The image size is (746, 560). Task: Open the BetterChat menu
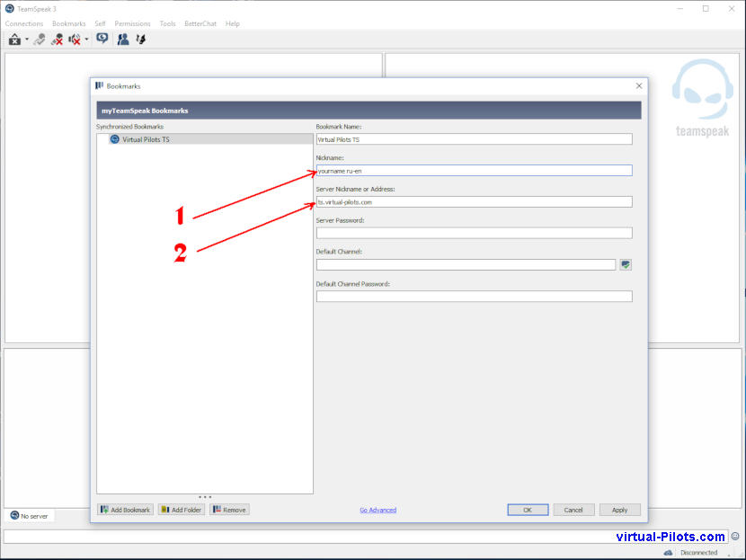[x=200, y=23]
